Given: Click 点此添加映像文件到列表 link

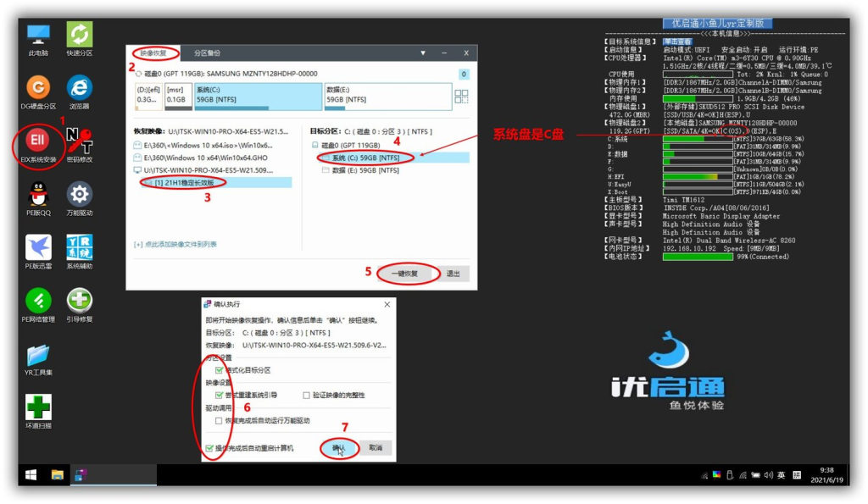Looking at the screenshot, I should point(175,244).
